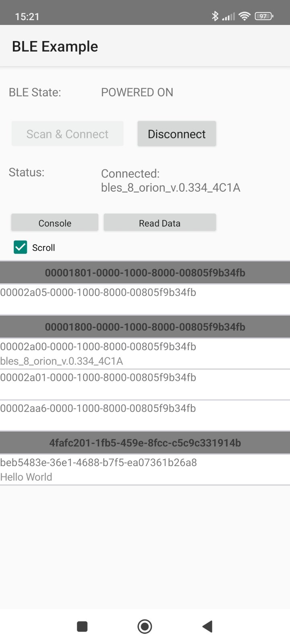The width and height of the screenshot is (290, 644).
Task: Tap characteristic 00002aa6 row
Action: click(x=145, y=415)
